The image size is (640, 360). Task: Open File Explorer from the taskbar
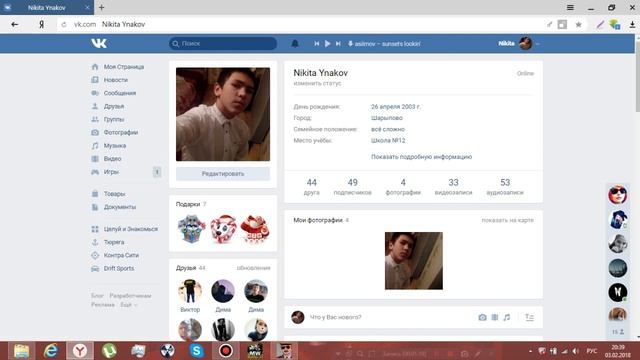point(21,351)
